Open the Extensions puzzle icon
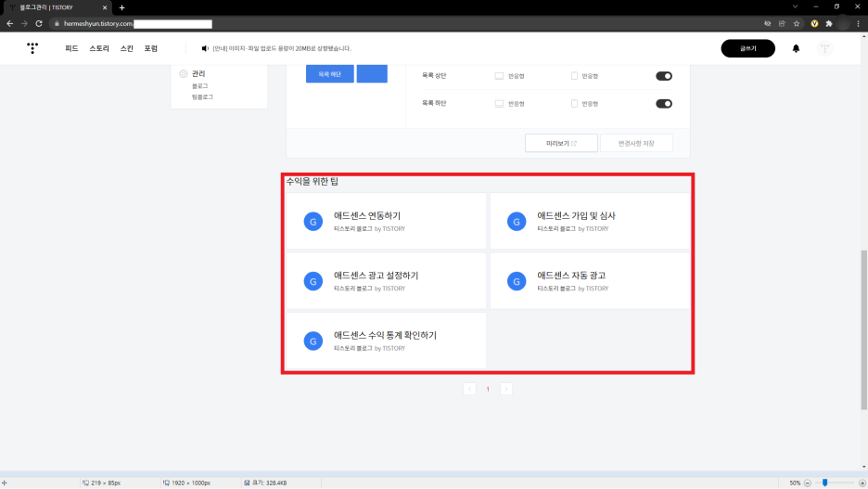 pyautogui.click(x=829, y=24)
